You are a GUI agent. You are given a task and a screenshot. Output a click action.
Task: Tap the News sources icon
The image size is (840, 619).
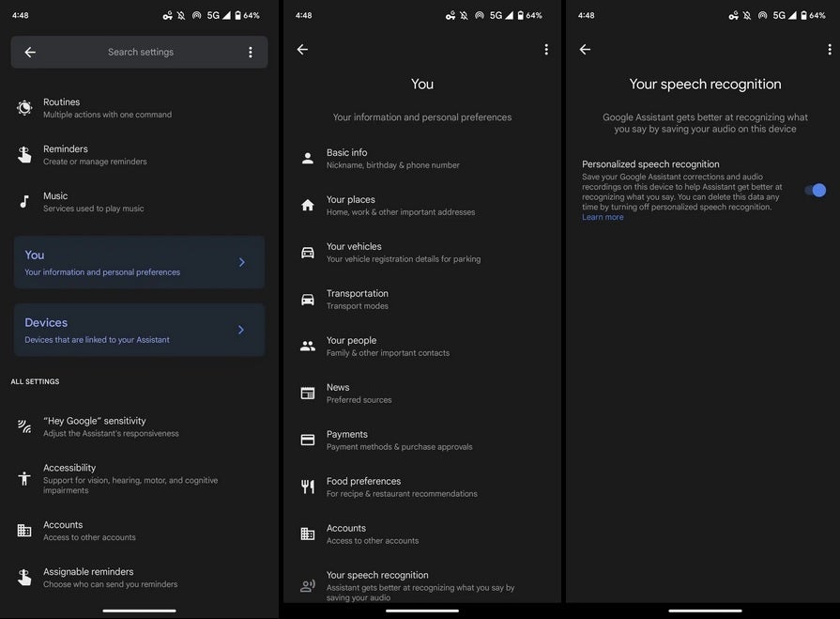pos(308,393)
